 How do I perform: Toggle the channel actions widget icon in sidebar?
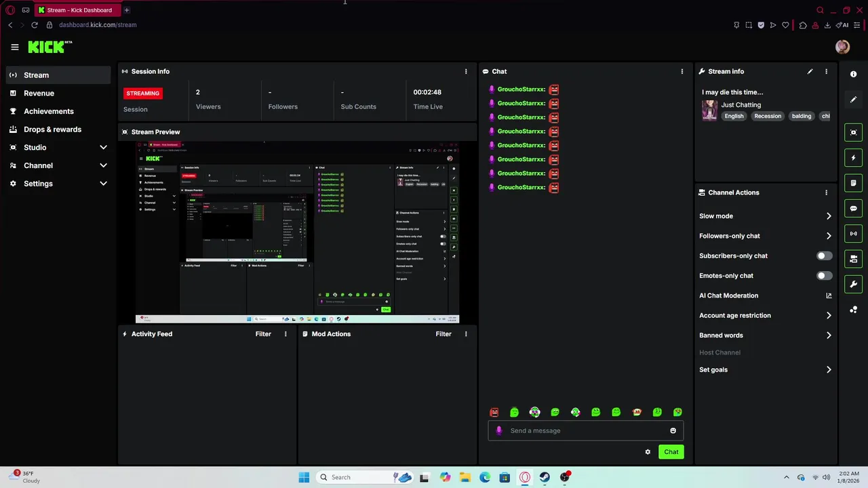click(x=854, y=259)
